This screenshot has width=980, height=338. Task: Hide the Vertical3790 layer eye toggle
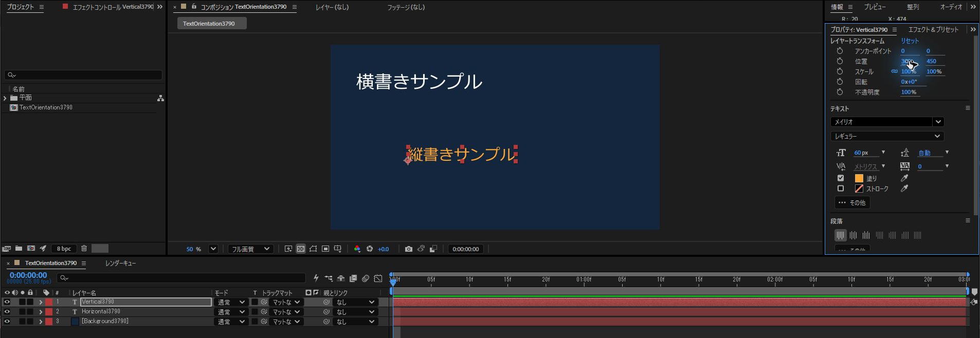point(7,302)
